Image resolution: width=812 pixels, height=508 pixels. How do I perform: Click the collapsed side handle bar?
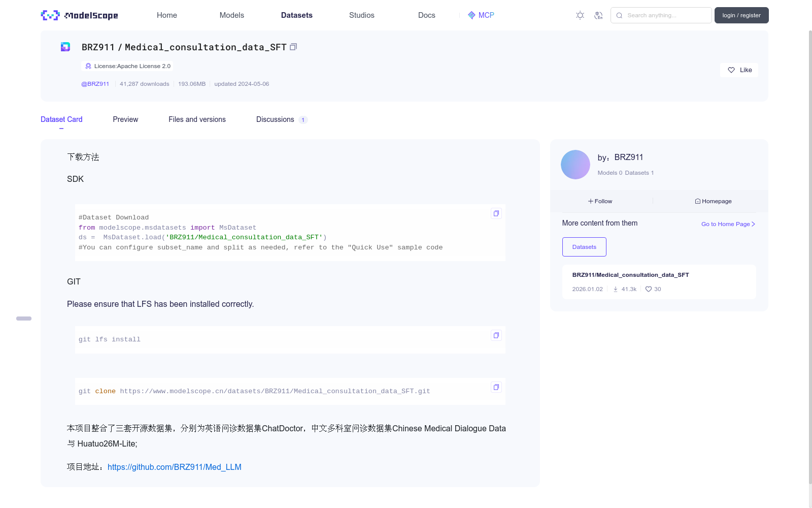pos(24,319)
